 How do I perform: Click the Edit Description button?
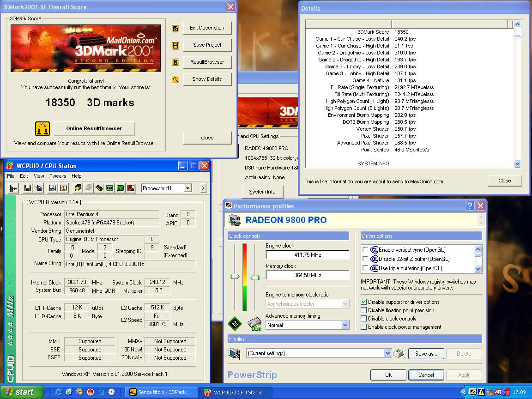tap(207, 28)
